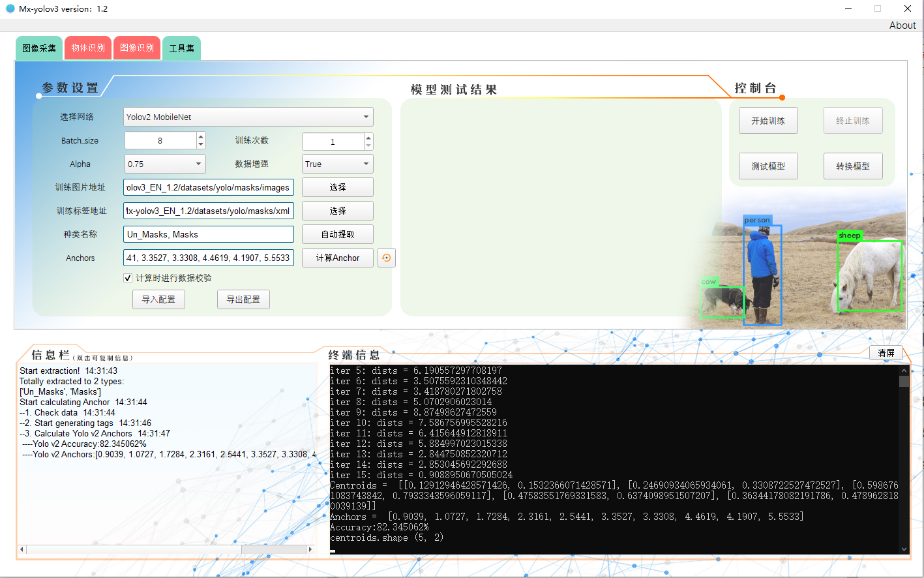
Task: Click the 清屏 clear screen button
Action: coord(886,353)
